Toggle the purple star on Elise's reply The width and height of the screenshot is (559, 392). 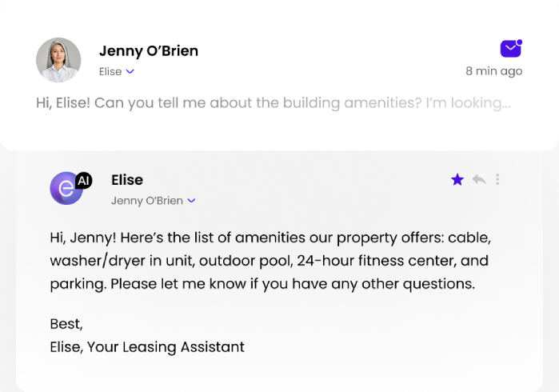tap(457, 179)
